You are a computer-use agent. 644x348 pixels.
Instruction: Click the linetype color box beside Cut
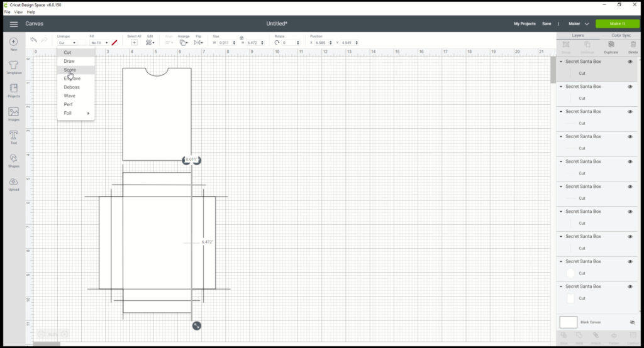click(82, 43)
